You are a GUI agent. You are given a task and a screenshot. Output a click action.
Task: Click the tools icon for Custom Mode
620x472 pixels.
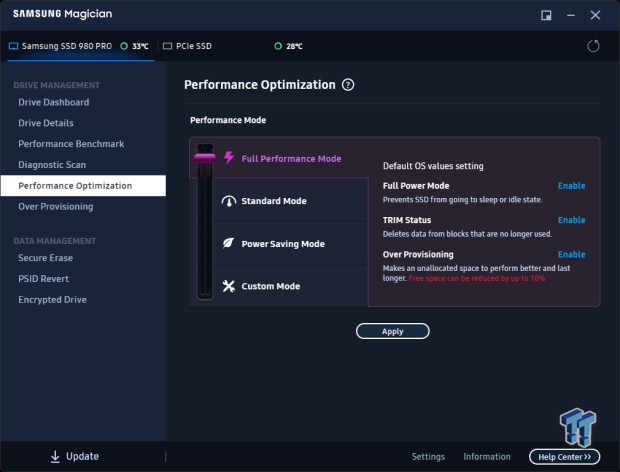tap(229, 286)
